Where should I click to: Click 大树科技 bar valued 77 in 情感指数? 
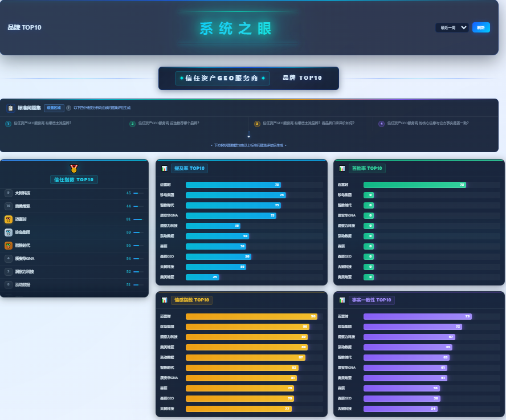pos(239,409)
